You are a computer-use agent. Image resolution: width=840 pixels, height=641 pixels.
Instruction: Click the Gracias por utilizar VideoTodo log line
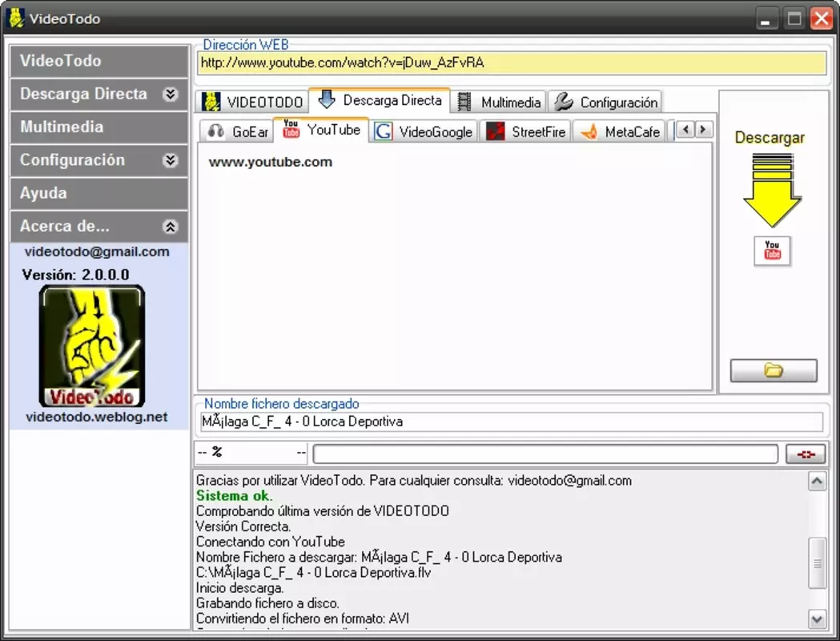(x=413, y=481)
